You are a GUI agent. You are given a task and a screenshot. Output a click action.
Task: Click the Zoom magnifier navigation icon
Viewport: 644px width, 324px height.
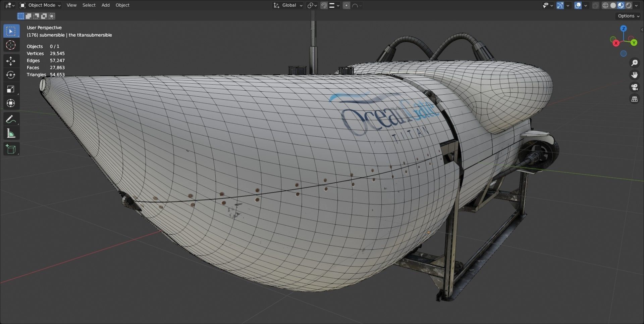[634, 63]
